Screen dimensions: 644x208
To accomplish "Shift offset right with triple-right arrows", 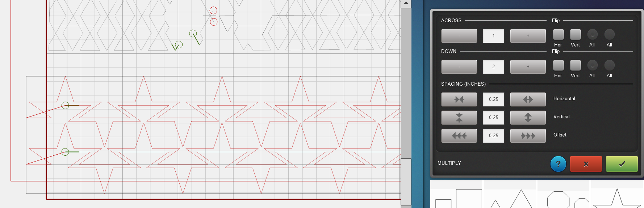I will [528, 135].
